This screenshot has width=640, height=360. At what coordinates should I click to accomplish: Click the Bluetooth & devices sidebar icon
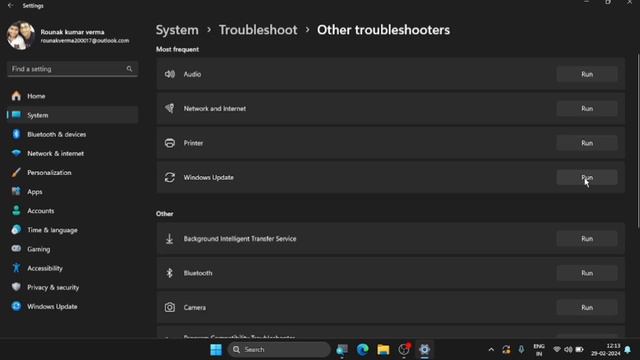[x=16, y=134]
